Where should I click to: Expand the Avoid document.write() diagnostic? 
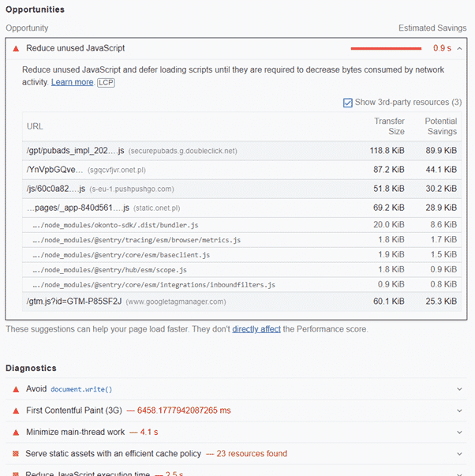[459, 389]
